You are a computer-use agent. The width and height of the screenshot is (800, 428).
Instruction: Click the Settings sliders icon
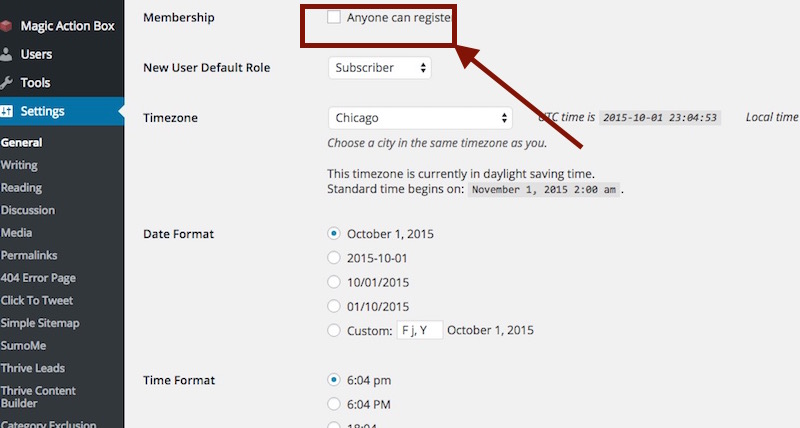6,111
